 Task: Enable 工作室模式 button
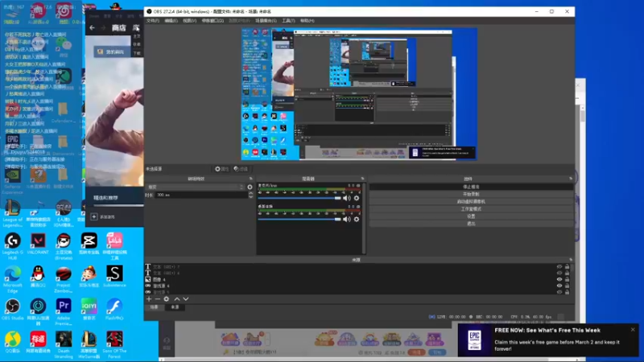[x=471, y=209]
